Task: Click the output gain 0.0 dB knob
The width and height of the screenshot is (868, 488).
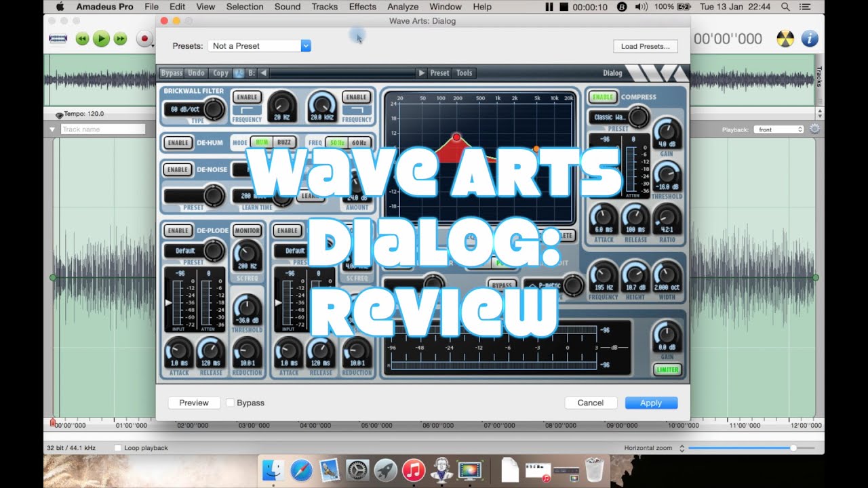Action: [x=667, y=336]
